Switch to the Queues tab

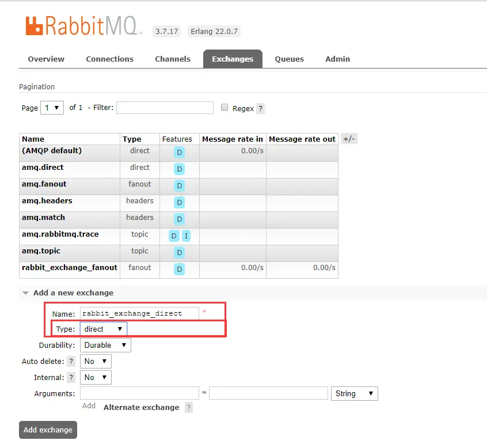click(x=289, y=59)
